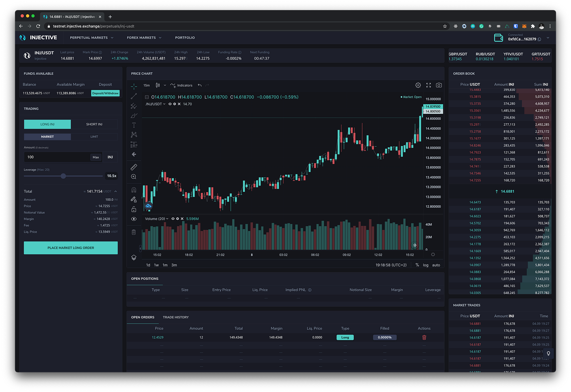Toggle stay in drawing mode
This screenshot has width=571, height=392.
tap(134, 199)
